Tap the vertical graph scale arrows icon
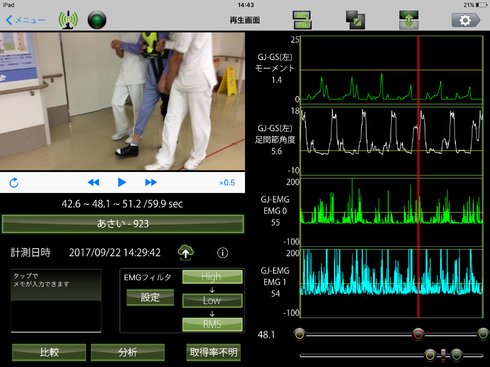 click(x=409, y=20)
